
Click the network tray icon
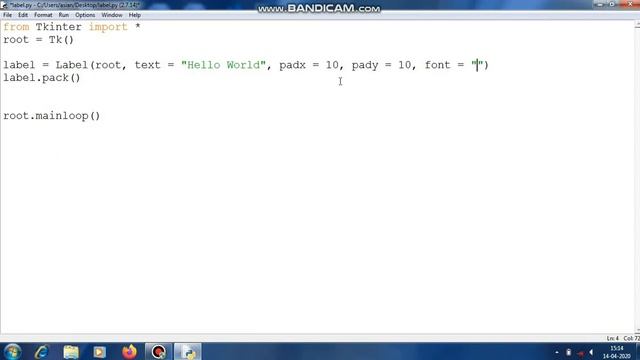580,353
